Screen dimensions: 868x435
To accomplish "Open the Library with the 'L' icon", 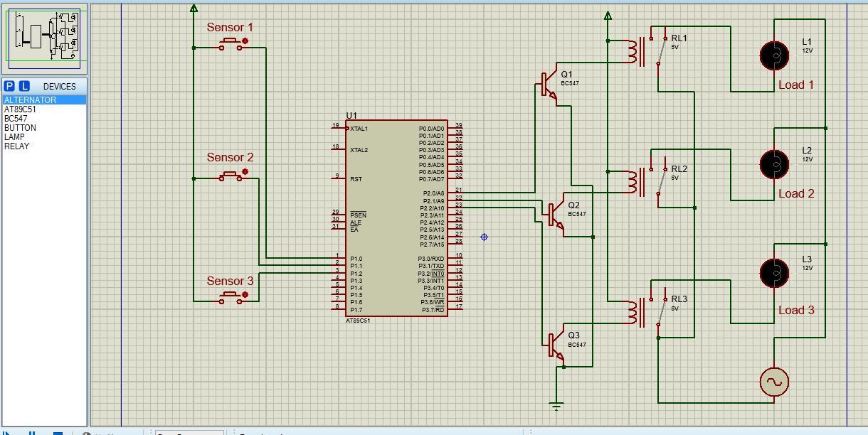I will (x=23, y=86).
